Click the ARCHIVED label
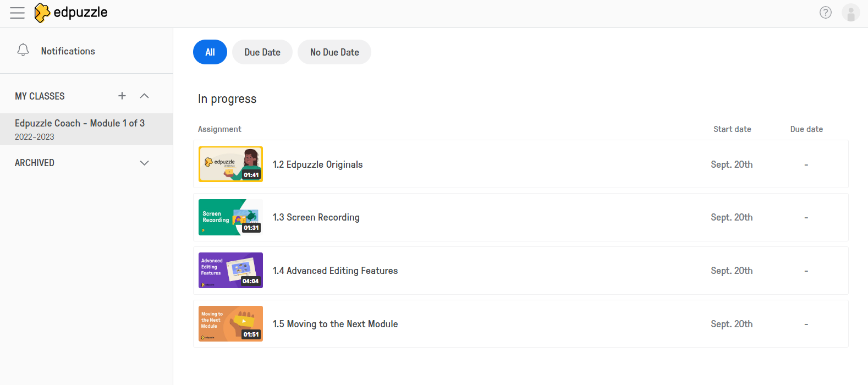 (x=35, y=163)
